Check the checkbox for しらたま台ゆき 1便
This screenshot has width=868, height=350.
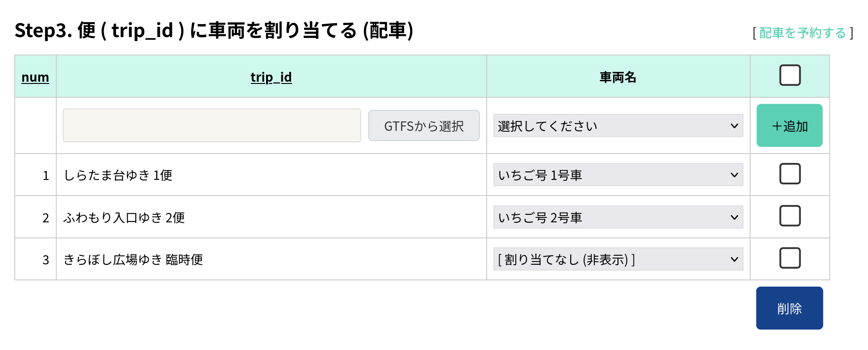pos(789,175)
